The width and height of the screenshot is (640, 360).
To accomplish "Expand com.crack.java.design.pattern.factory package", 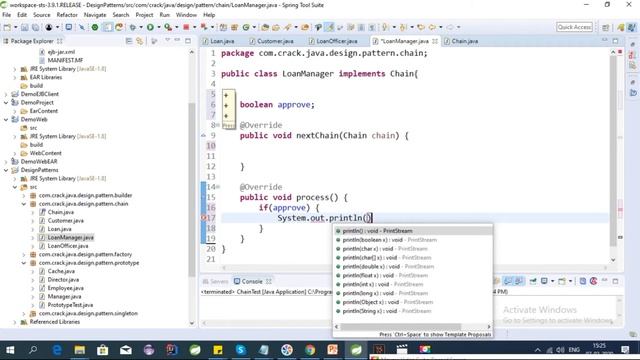I will [x=24, y=254].
